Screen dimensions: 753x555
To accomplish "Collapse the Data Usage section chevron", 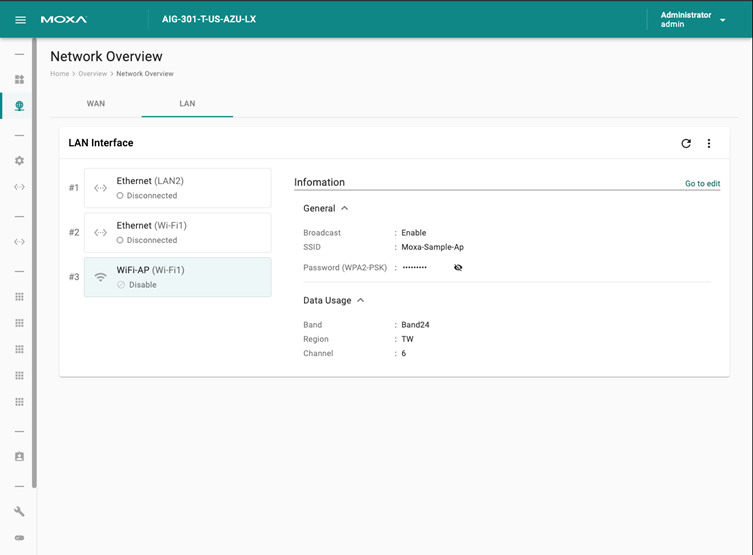I will (361, 301).
